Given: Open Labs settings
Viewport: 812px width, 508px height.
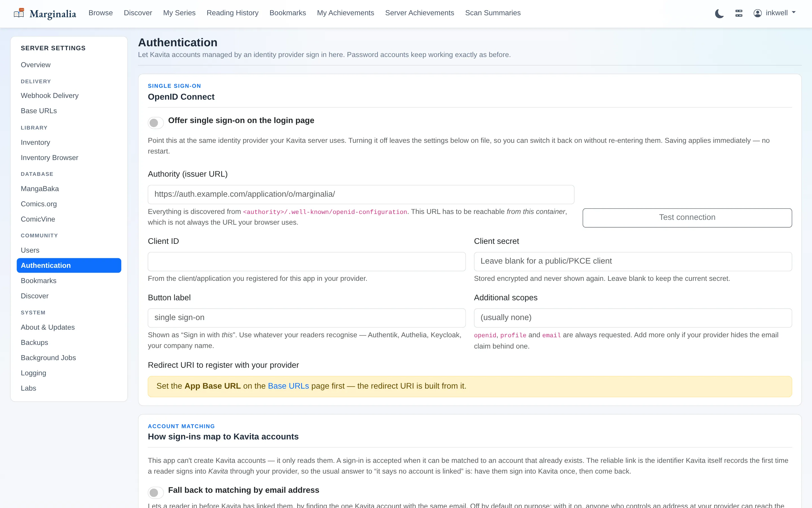Looking at the screenshot, I should pos(69,388).
